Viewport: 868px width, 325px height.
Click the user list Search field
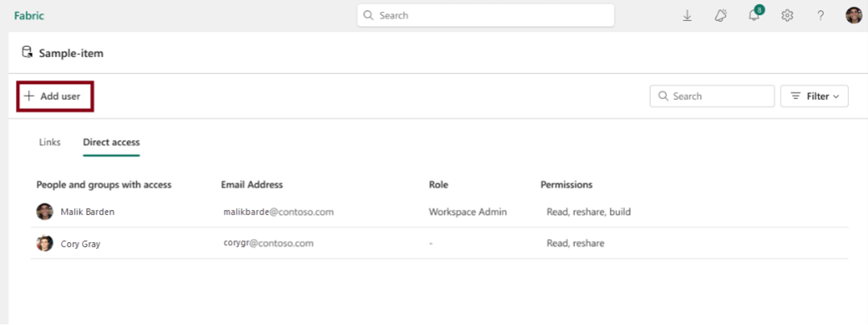point(712,97)
